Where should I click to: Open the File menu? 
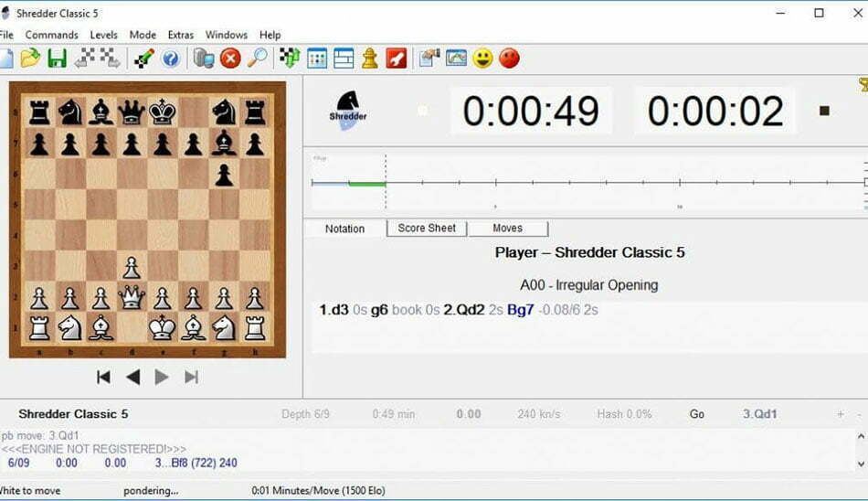tap(6, 35)
